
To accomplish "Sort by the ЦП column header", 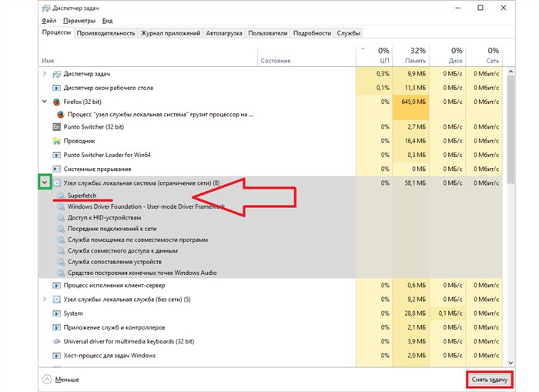I will (374, 55).
